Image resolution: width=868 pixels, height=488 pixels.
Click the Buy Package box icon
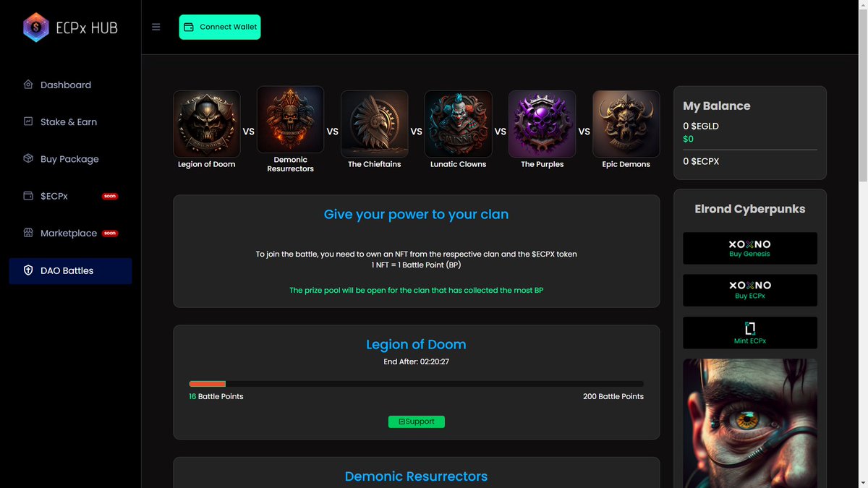tap(28, 158)
